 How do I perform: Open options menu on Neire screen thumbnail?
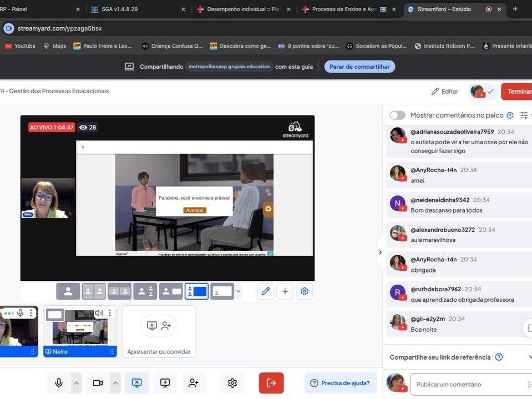[x=110, y=313]
